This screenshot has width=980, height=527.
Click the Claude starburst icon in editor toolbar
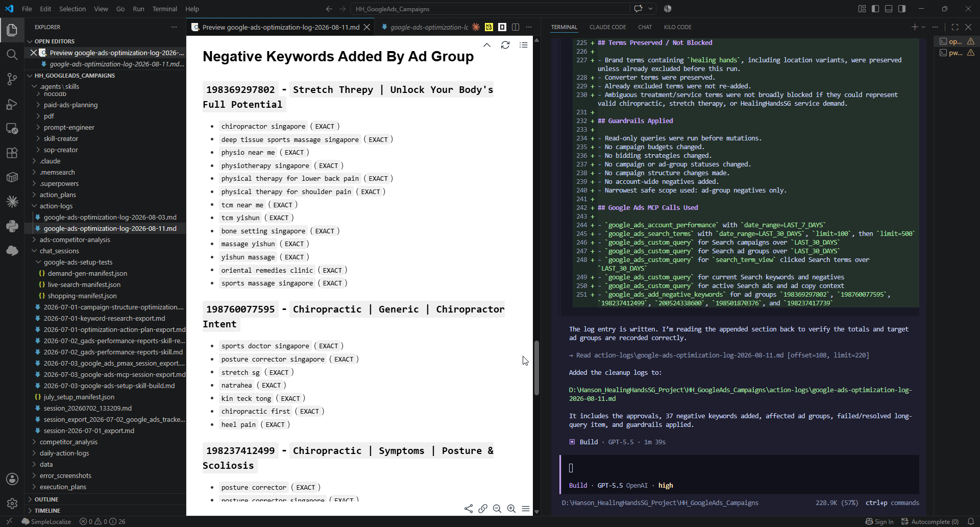click(x=476, y=27)
